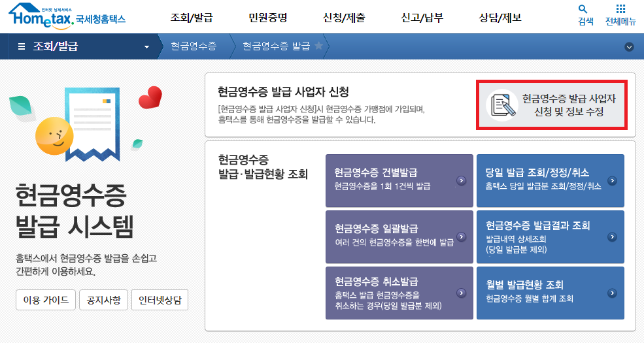Click 현금영수증 발급 사업자 신청 및 정보 수정 button

[552, 105]
